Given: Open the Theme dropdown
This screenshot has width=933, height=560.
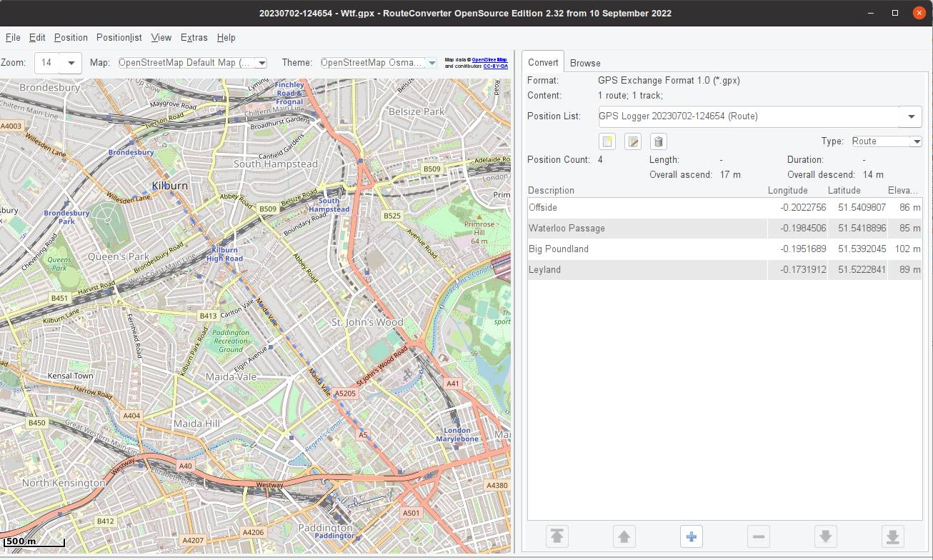Looking at the screenshot, I should click(x=431, y=63).
